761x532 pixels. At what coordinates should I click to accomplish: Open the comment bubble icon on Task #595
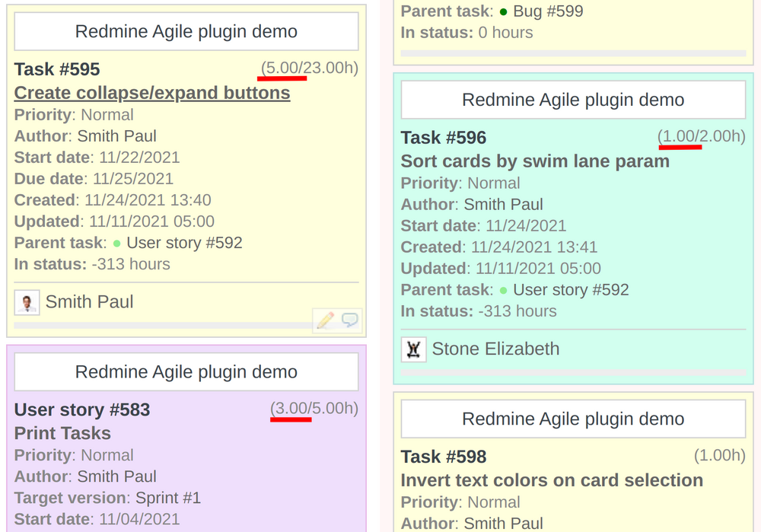[x=349, y=320]
